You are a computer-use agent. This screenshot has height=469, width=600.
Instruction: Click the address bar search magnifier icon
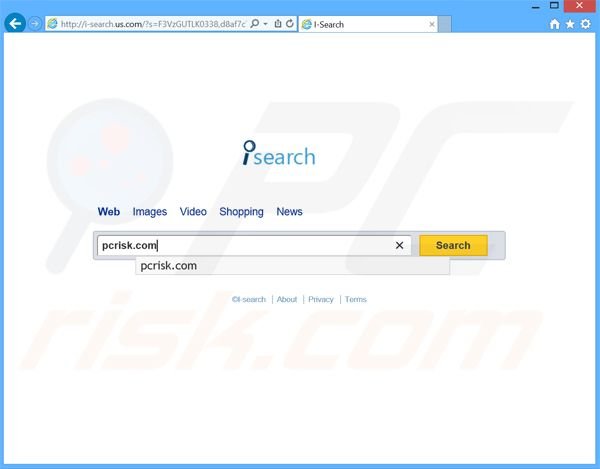[x=254, y=24]
